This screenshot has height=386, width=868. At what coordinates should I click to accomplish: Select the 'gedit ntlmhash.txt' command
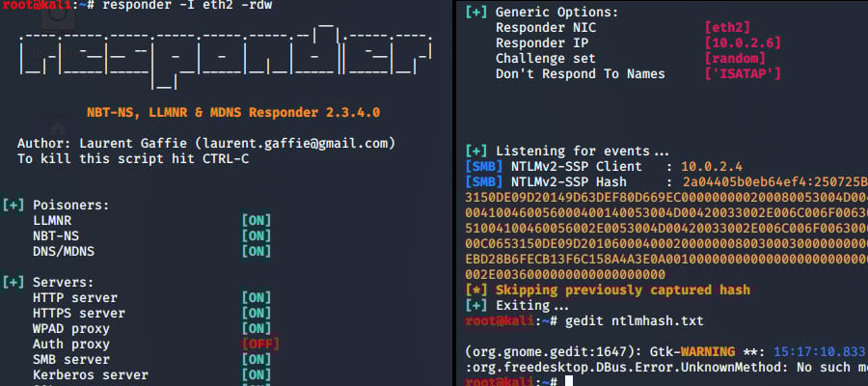(635, 321)
